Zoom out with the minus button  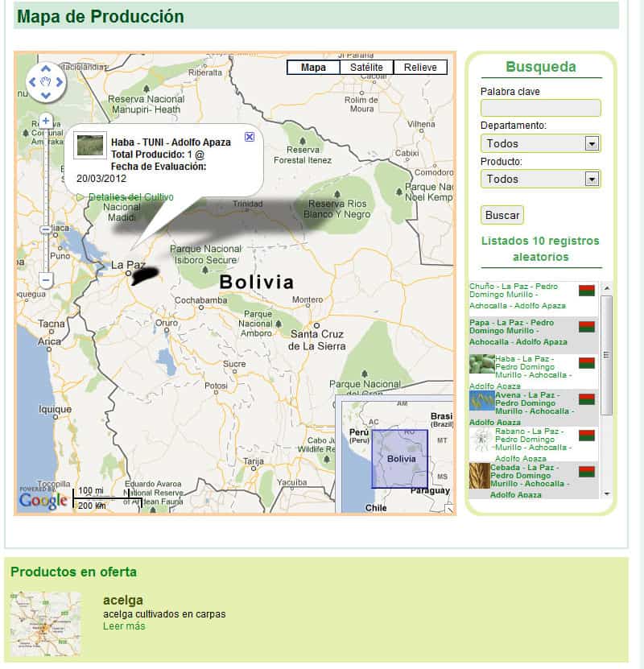pos(46,280)
